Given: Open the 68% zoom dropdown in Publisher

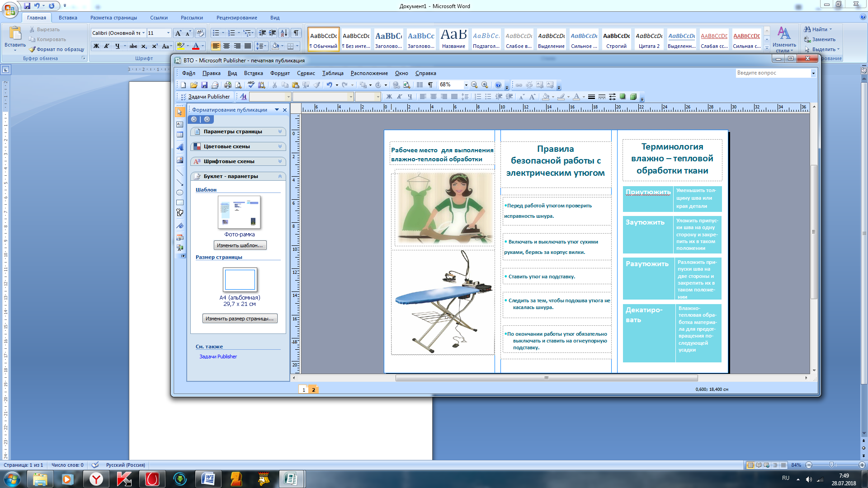Looking at the screenshot, I should click(x=466, y=85).
